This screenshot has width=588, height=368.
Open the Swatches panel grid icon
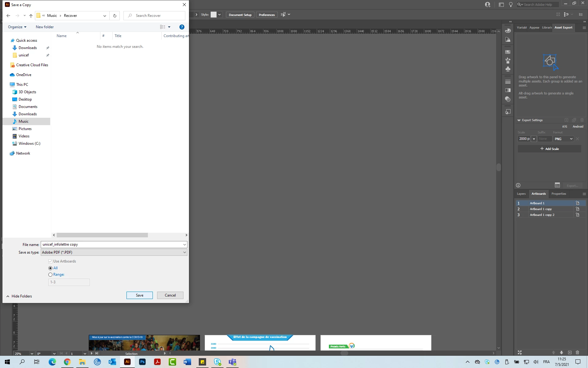(508, 52)
